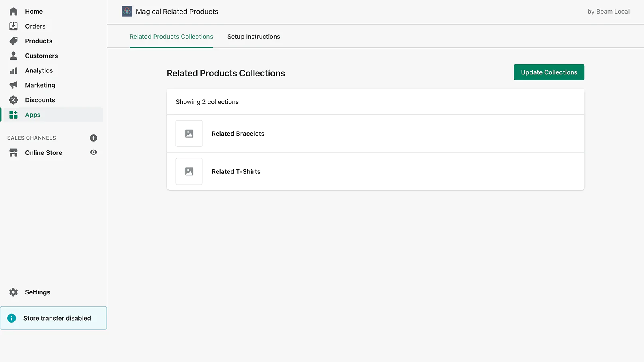This screenshot has width=644, height=362.
Task: Click the Update Collections button
Action: coord(549,72)
